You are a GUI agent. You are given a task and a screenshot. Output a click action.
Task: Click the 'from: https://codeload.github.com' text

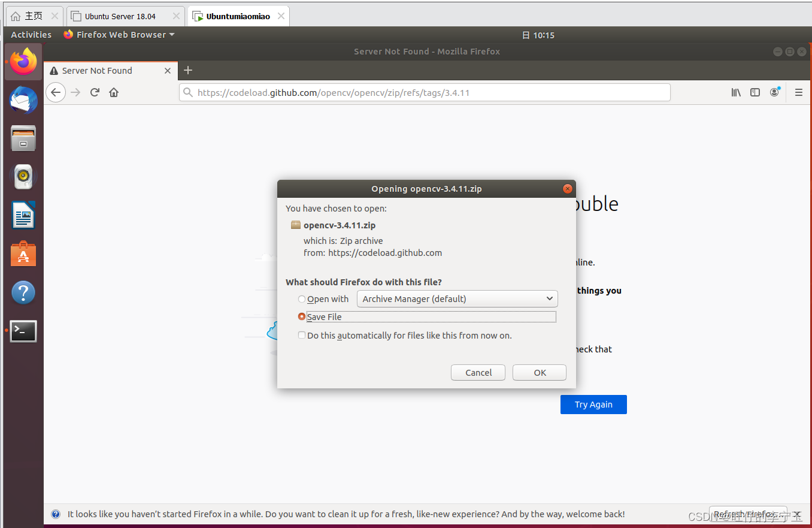point(372,253)
